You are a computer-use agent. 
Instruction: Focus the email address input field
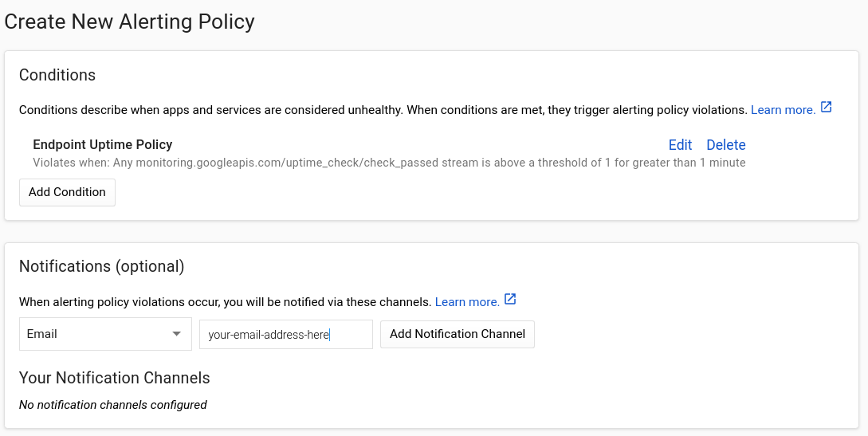click(x=285, y=335)
